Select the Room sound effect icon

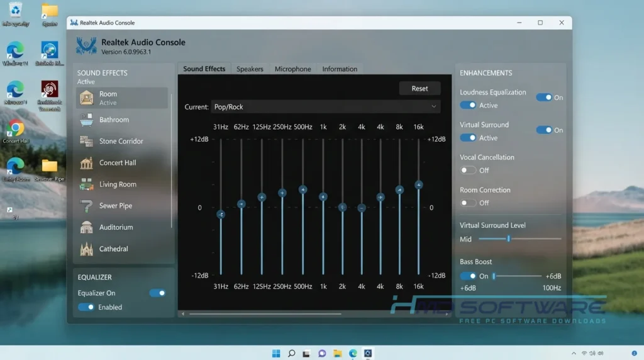pyautogui.click(x=86, y=98)
